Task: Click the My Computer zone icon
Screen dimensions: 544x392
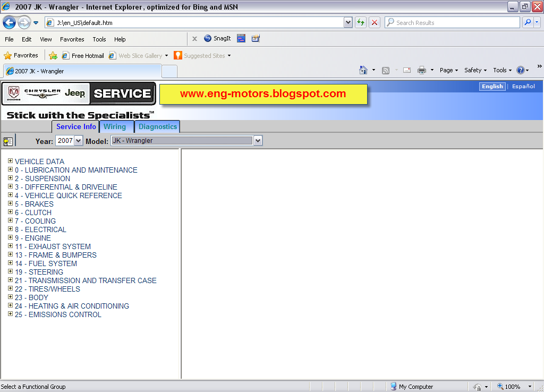Action: click(393, 386)
